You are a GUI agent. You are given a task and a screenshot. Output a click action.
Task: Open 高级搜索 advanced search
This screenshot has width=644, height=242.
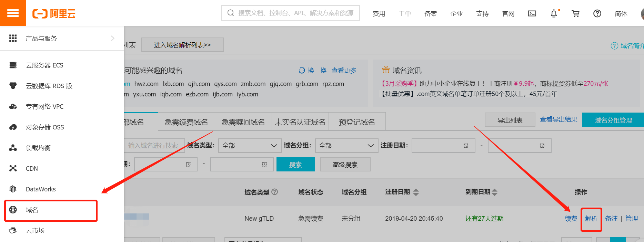(x=345, y=164)
